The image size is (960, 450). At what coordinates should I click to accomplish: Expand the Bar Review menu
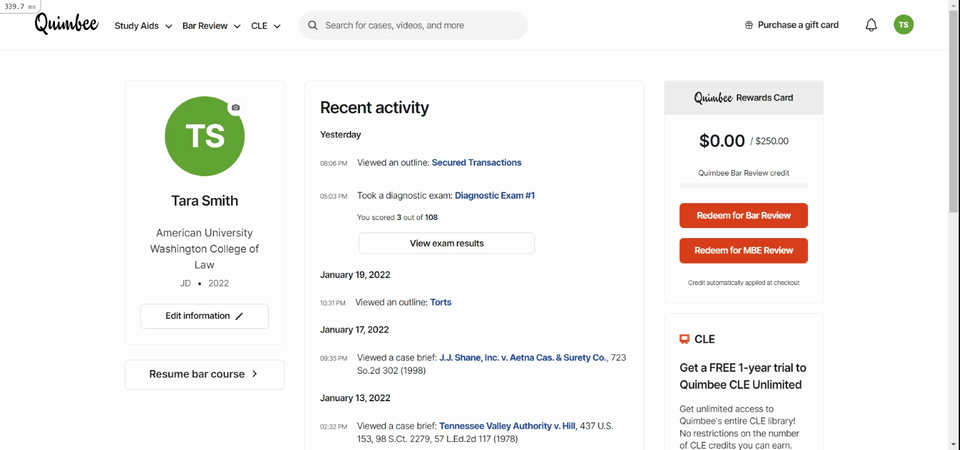pos(211,26)
